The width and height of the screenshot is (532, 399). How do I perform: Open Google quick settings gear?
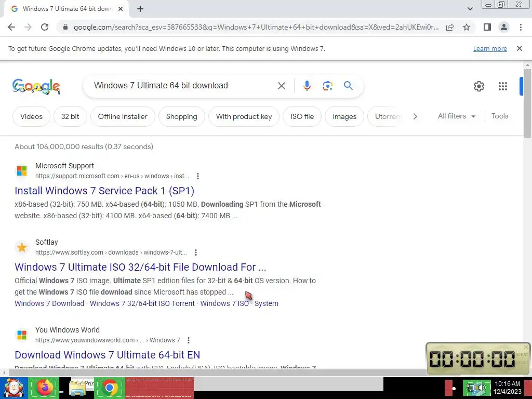(478, 86)
